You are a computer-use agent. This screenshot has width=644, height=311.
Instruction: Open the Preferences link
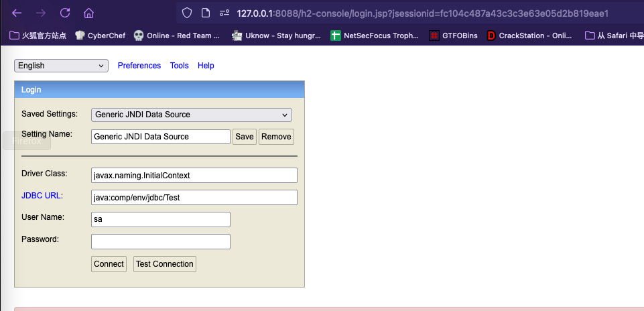(139, 66)
